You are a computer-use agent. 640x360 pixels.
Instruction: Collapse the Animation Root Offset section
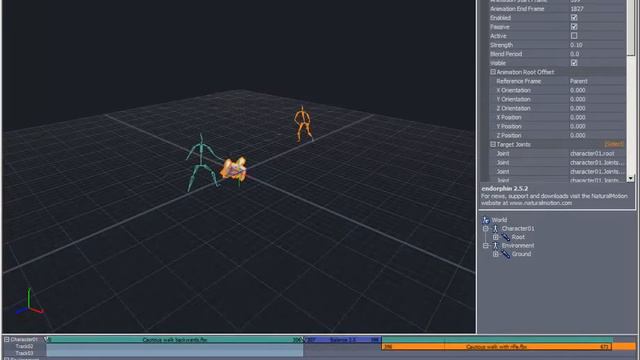493,72
